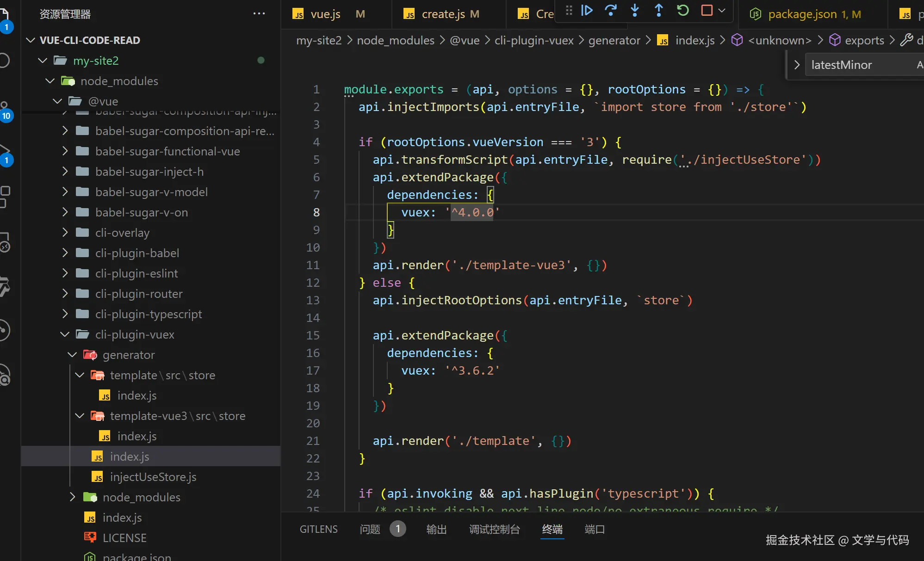Click the debug Step Over icon
Image resolution: width=924 pixels, height=561 pixels.
[611, 11]
